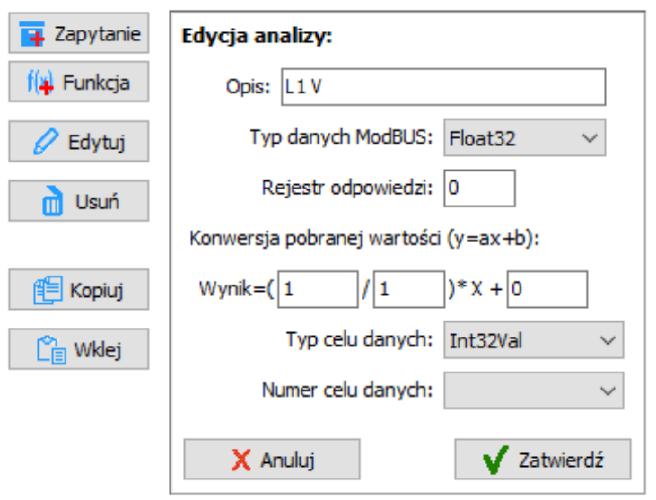
Task: Click the clipboard icon on Wklej
Action: [x=51, y=350]
